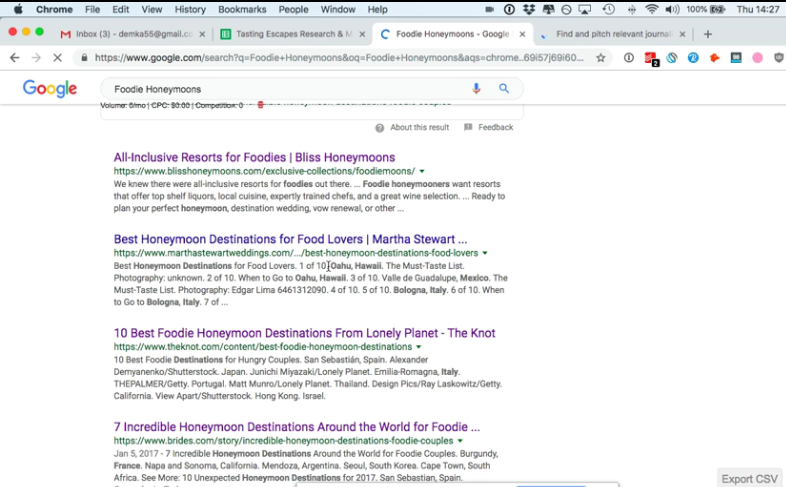Image resolution: width=786 pixels, height=487 pixels.
Task: Stop loading the page
Action: (58, 58)
